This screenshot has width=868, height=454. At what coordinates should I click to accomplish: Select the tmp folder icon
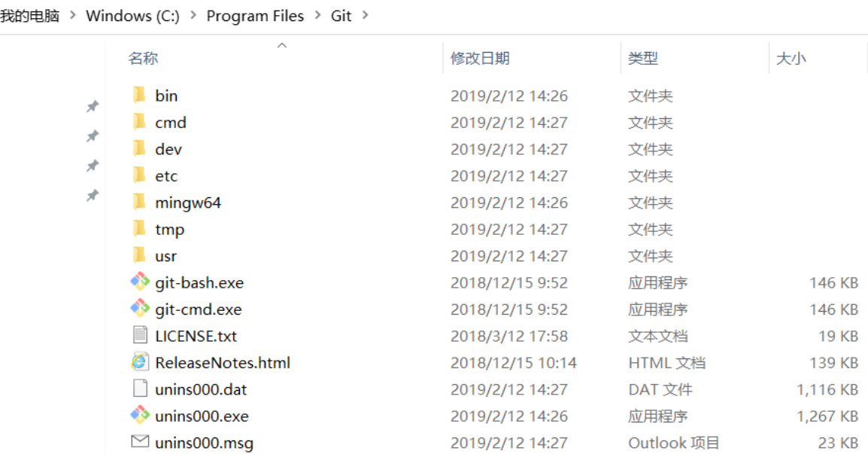point(139,228)
